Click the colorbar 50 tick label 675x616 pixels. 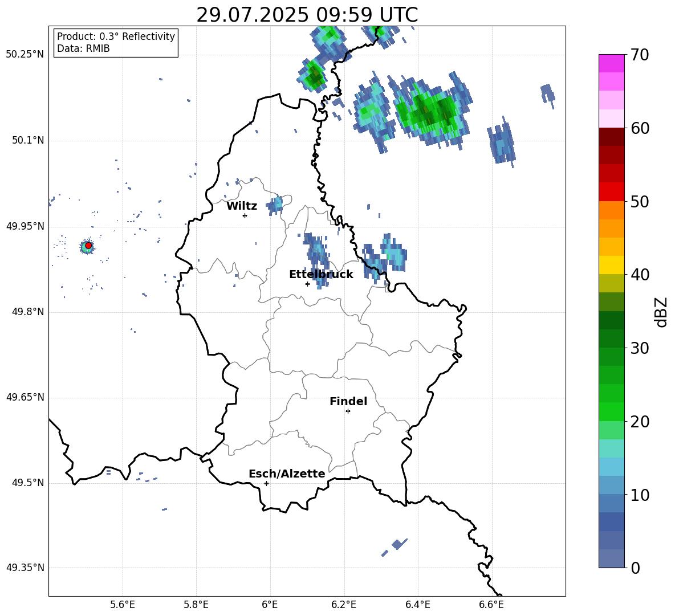[640, 201]
